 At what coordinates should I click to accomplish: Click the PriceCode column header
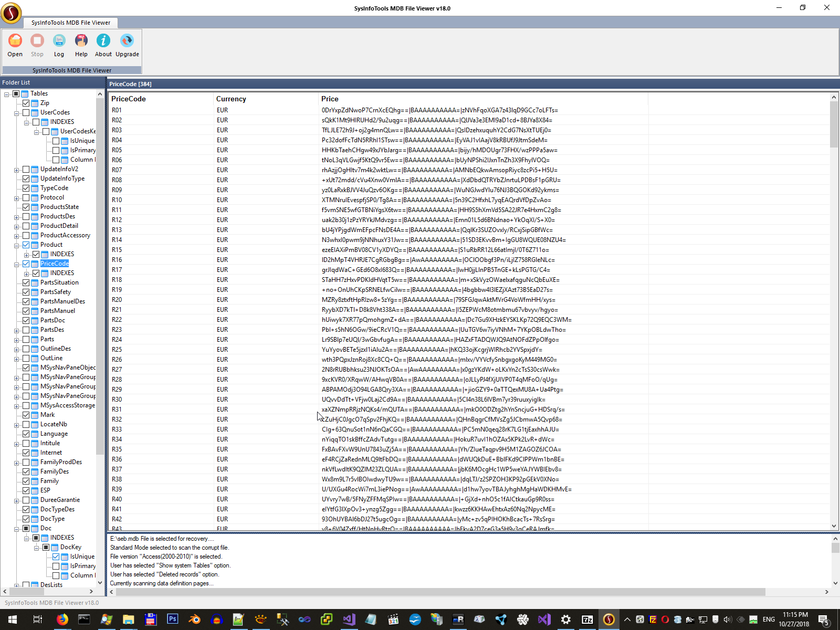point(161,99)
